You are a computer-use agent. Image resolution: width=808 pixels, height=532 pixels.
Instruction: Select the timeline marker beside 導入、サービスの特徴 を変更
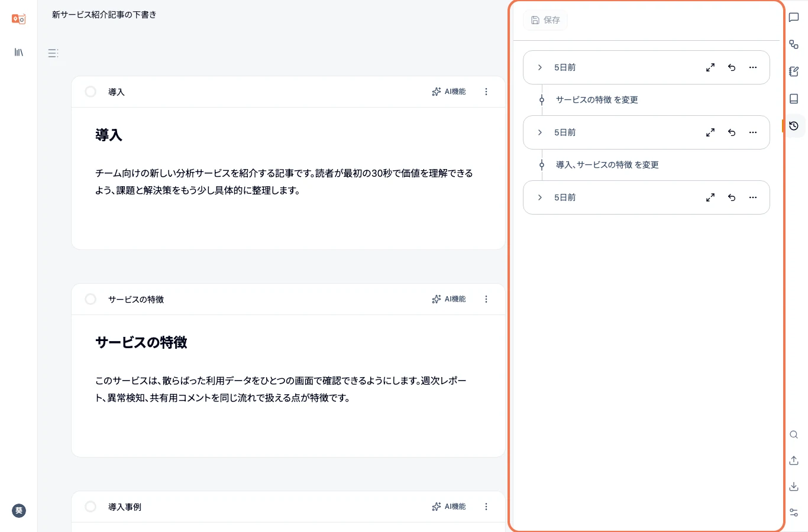[542, 165]
